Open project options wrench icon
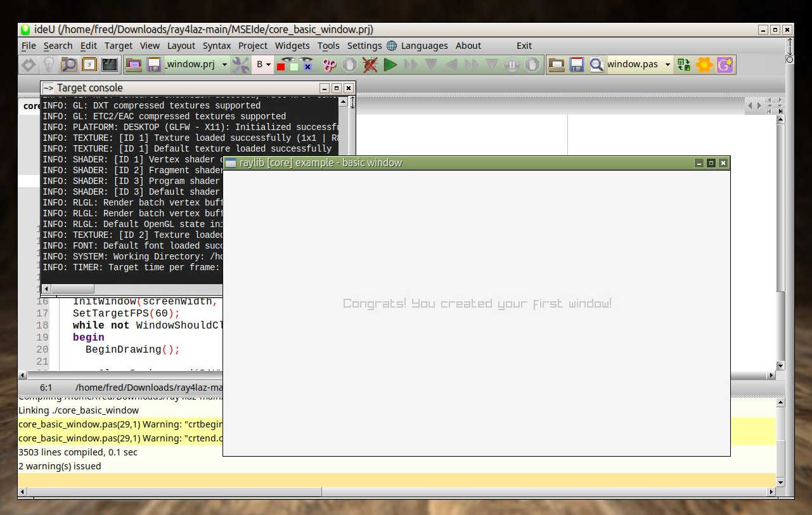 click(241, 65)
